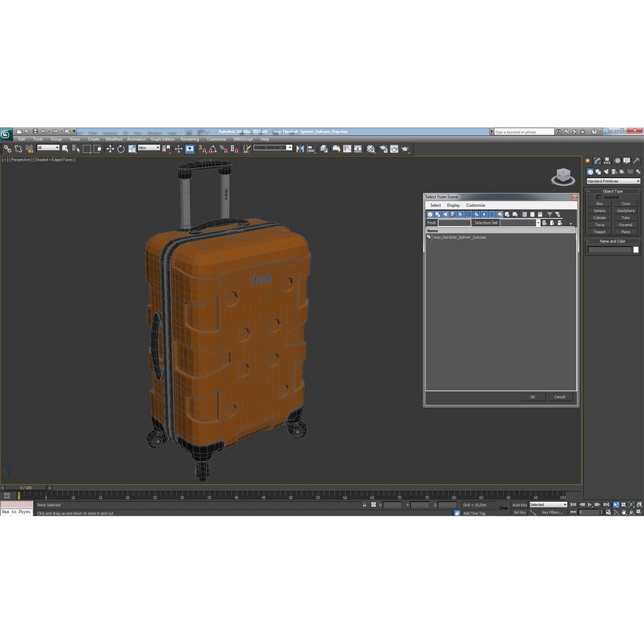This screenshot has height=644, width=644.
Task: Collapse the Name and Color rollout
Action: 612,241
